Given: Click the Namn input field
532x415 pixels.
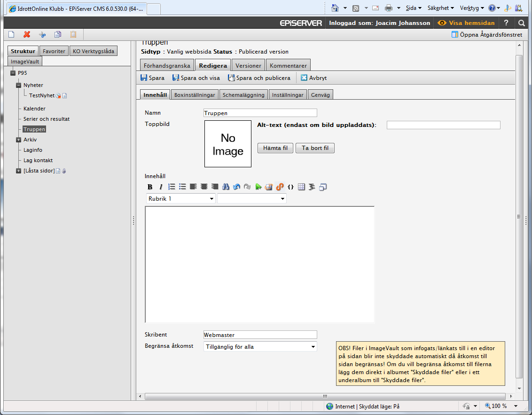Looking at the screenshot, I should click(x=260, y=113).
